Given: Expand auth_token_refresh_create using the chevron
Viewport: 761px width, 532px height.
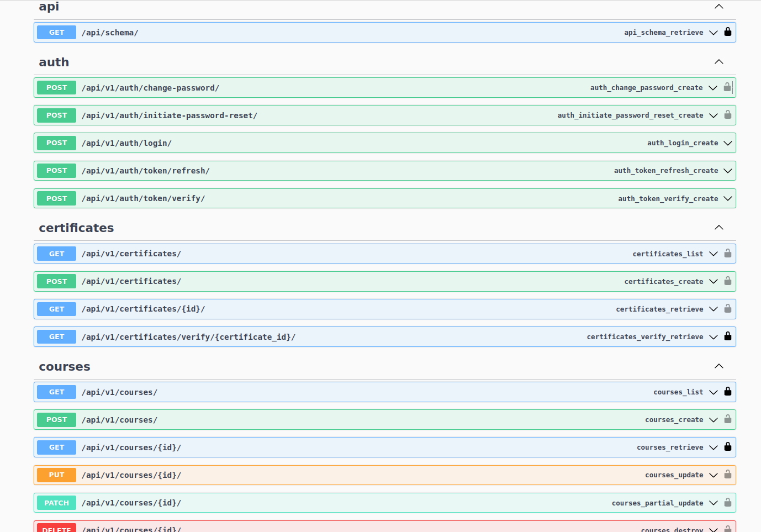Looking at the screenshot, I should 728,171.
